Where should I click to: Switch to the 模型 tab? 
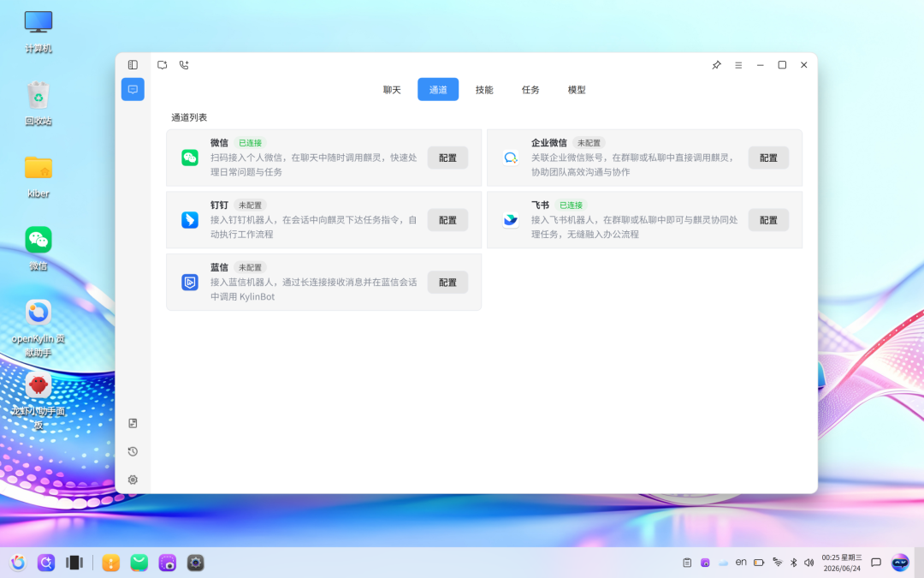pyautogui.click(x=577, y=90)
